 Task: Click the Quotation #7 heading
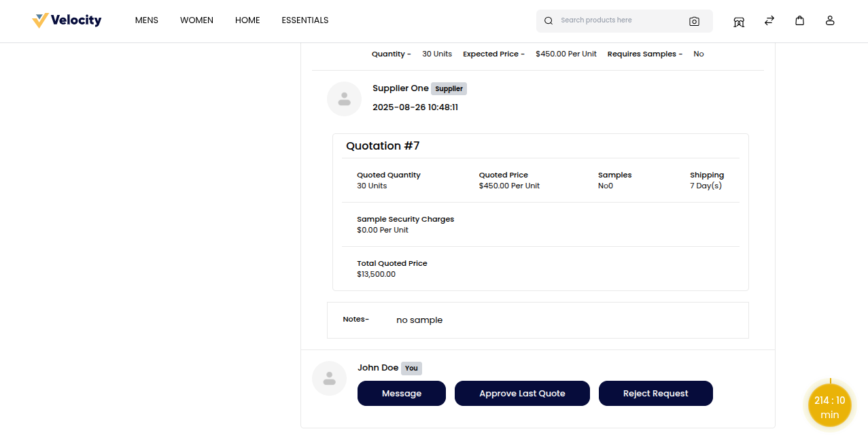[x=383, y=146]
